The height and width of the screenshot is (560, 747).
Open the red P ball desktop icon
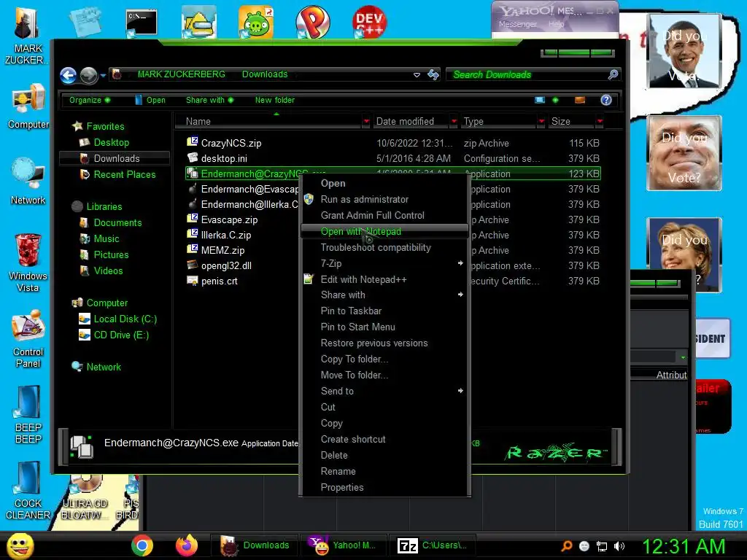pyautogui.click(x=312, y=22)
